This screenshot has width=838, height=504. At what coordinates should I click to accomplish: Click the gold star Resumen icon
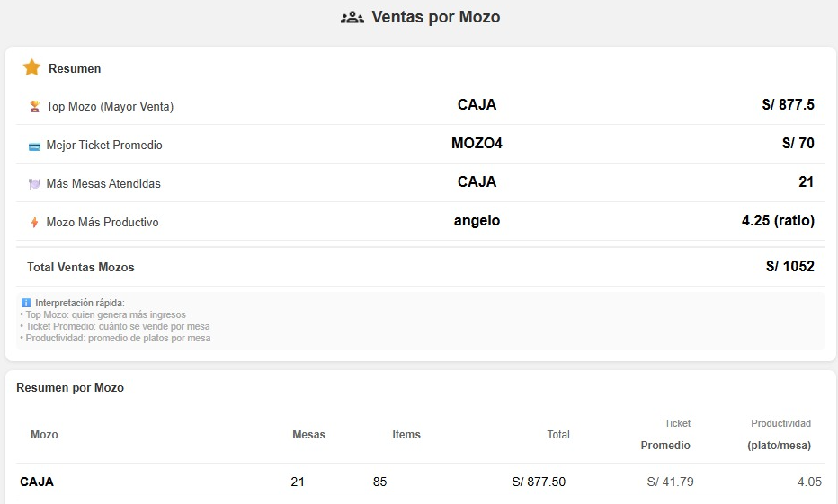point(31,67)
